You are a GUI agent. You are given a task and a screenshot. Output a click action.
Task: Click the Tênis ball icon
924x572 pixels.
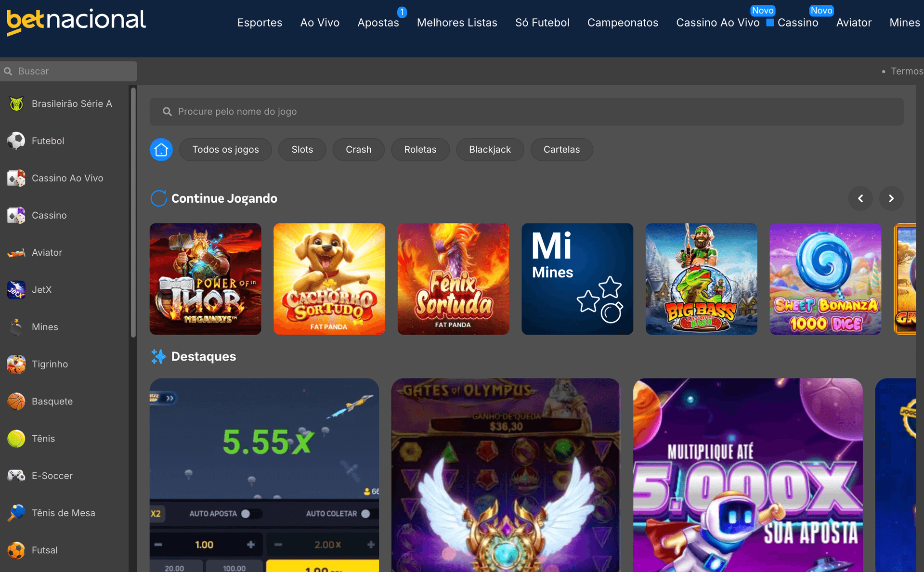[16, 438]
